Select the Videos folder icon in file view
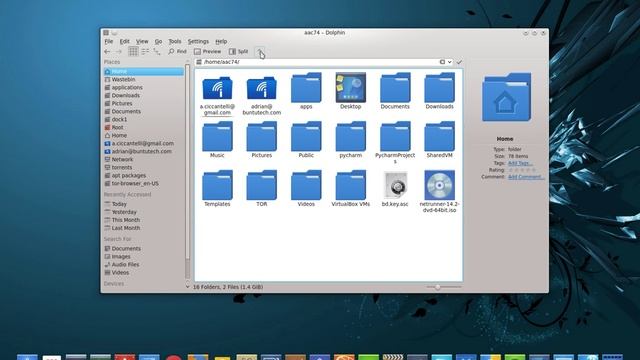 click(x=306, y=185)
